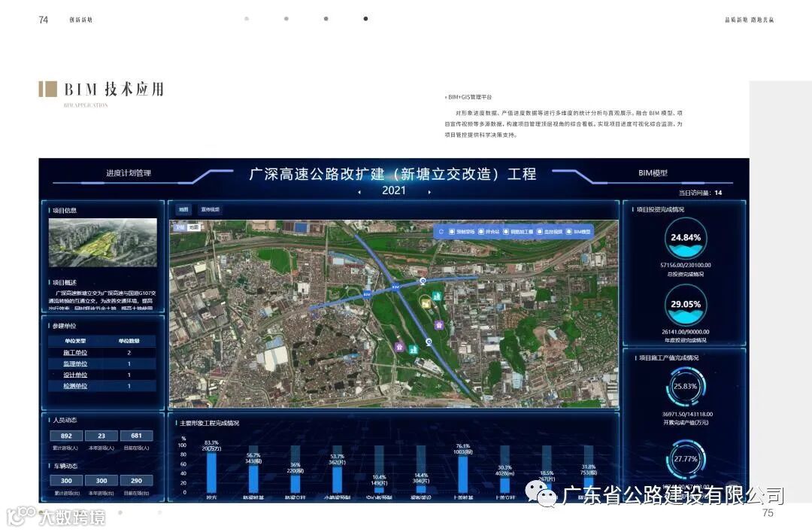Screen dimensions: 812x532
Task: Click the 当日访问量 visit counter
Action: [700, 193]
